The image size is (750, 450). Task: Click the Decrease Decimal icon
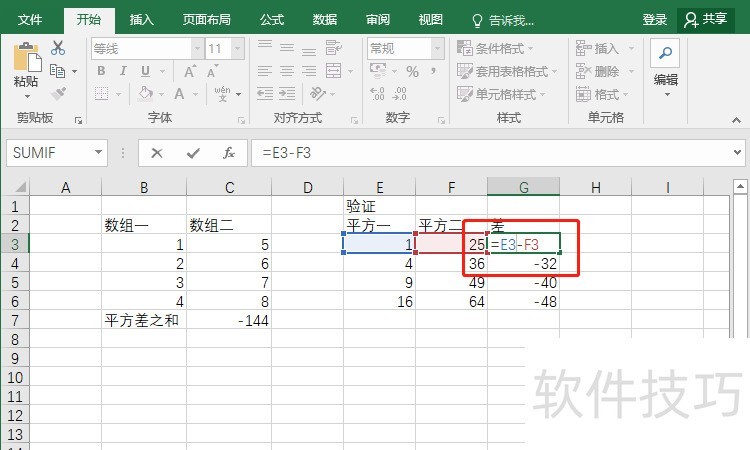tap(399, 93)
